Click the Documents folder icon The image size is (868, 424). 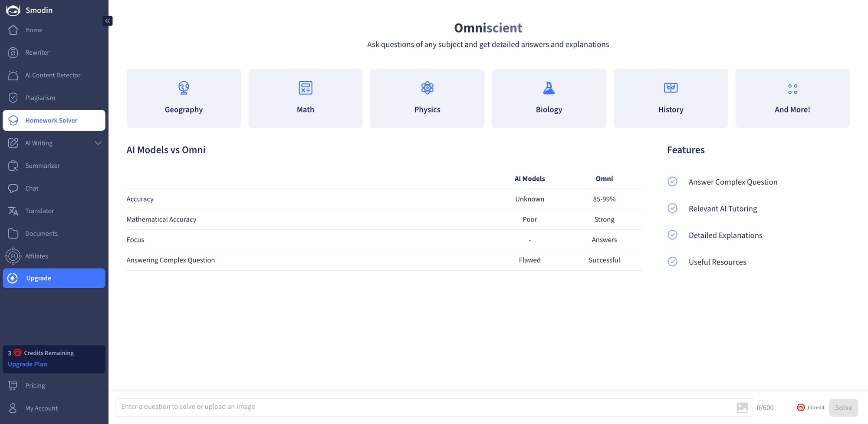(x=13, y=233)
